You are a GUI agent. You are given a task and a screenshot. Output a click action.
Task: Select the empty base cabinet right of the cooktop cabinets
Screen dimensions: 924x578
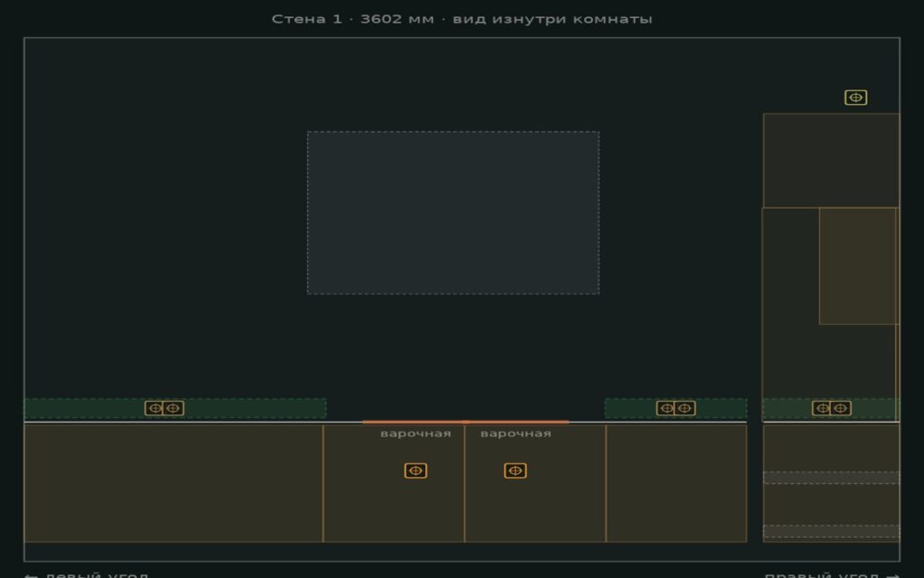[677, 483]
